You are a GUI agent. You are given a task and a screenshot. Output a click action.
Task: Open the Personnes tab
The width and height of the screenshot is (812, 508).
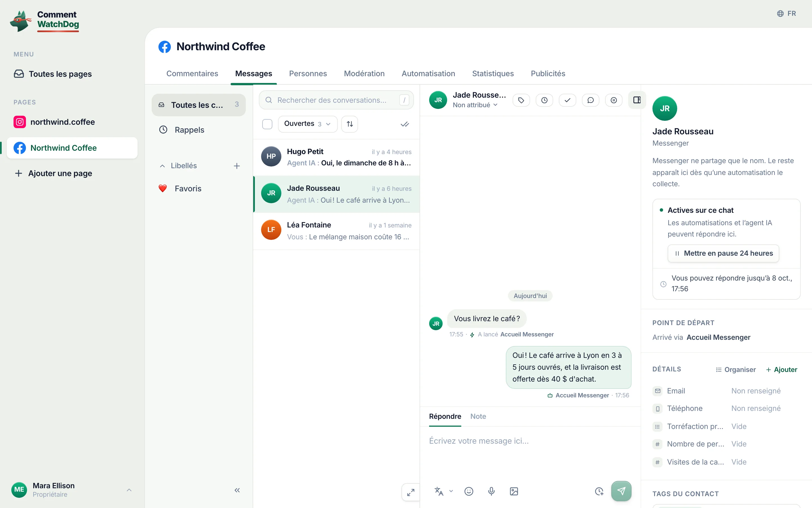pyautogui.click(x=308, y=74)
